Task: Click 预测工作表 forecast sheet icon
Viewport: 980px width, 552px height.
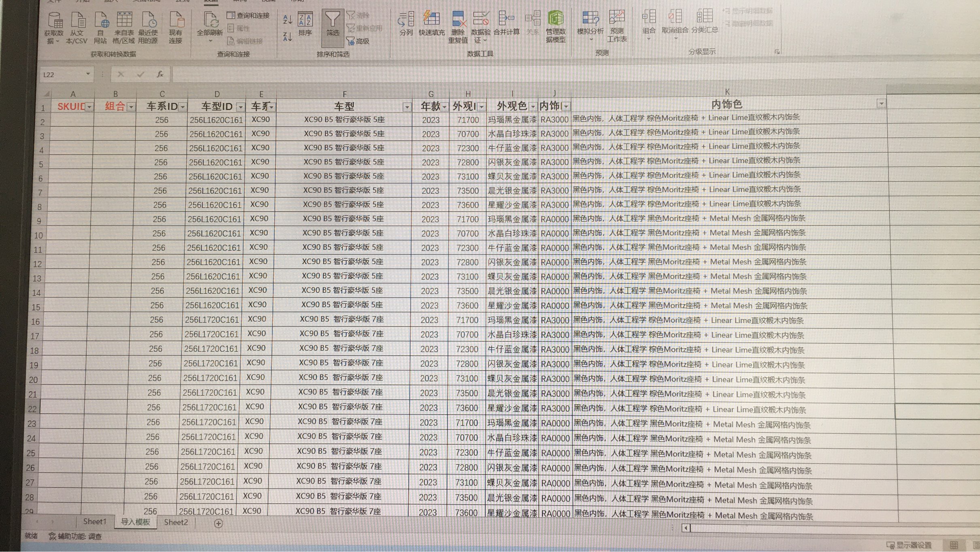Action: click(617, 27)
